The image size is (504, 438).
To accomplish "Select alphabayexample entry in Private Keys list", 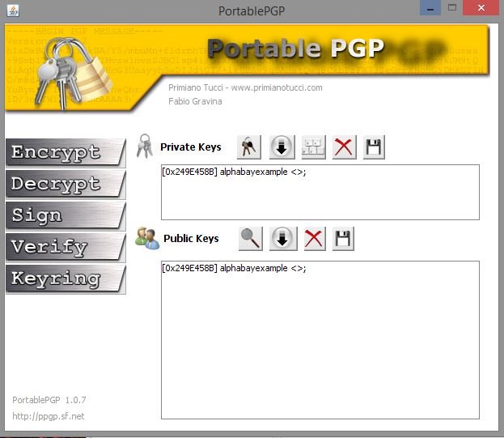I will click(234, 172).
